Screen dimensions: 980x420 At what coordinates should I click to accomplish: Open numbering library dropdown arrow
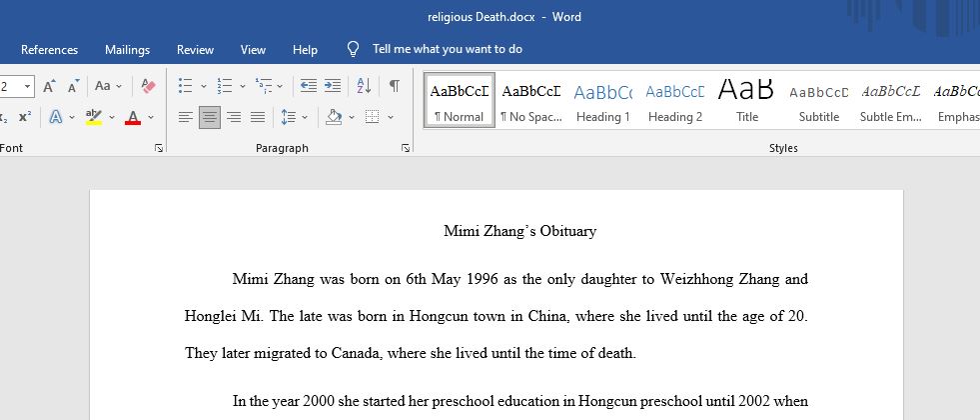(x=243, y=86)
